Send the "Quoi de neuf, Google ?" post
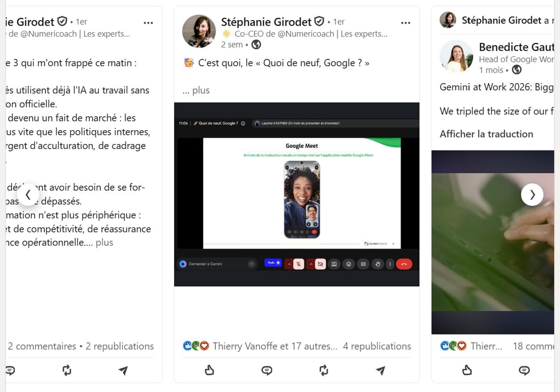This screenshot has height=392, width=560. 381,371
